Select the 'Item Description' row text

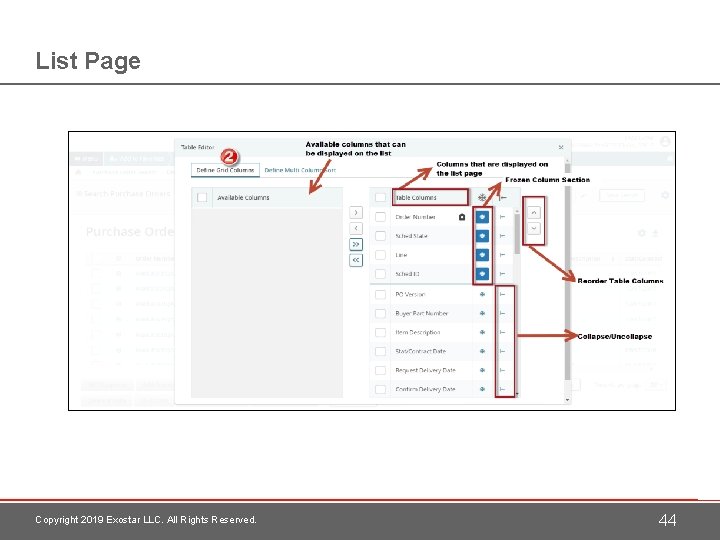pyautogui.click(x=418, y=332)
